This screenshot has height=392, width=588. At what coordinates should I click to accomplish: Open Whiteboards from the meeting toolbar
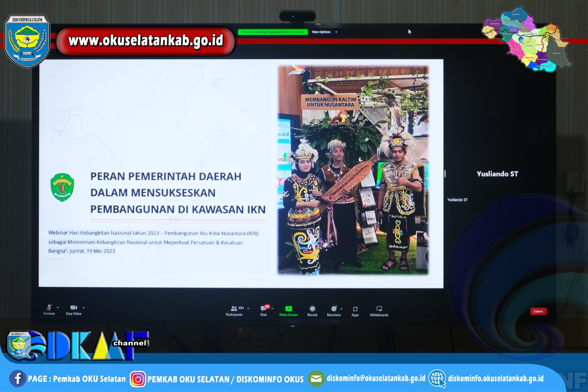coord(379,309)
